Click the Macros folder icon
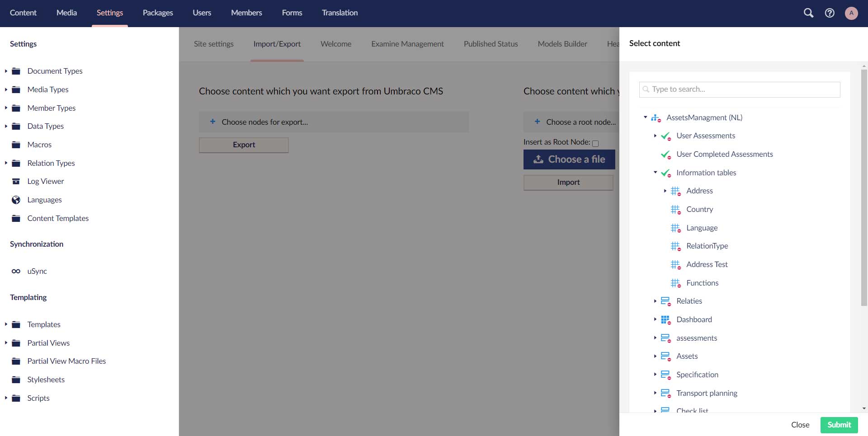This screenshot has width=868, height=436. click(16, 145)
